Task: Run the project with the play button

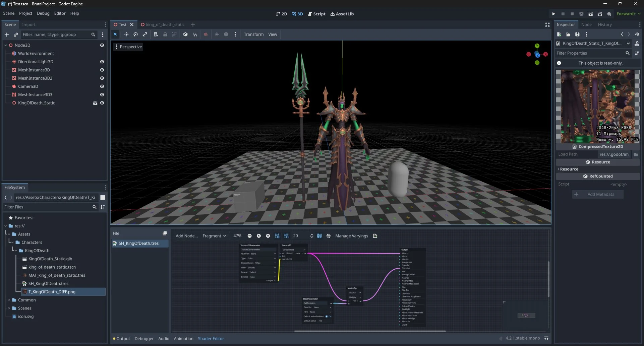Action: (x=553, y=14)
